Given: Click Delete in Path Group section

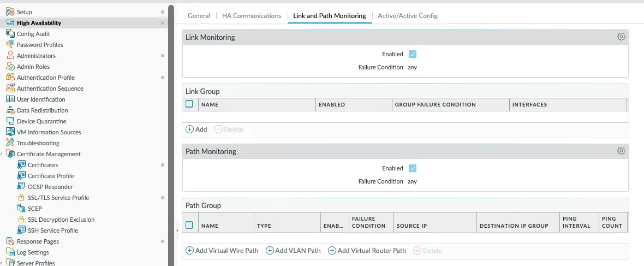Looking at the screenshot, I should click(x=427, y=250).
